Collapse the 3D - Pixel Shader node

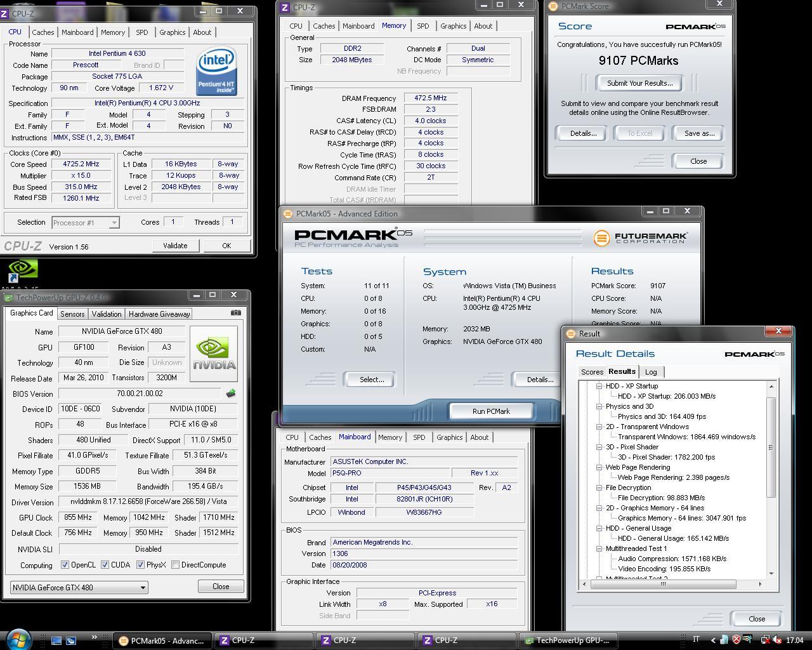point(598,447)
